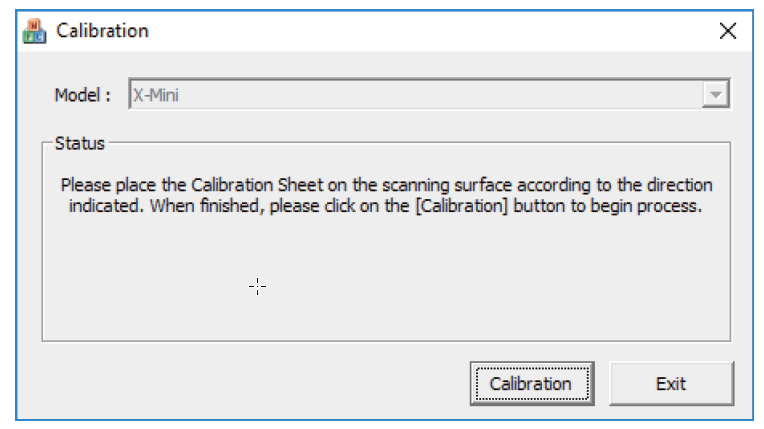Start the process with the Calibration button
This screenshot has width=764, height=429.
pyautogui.click(x=532, y=384)
